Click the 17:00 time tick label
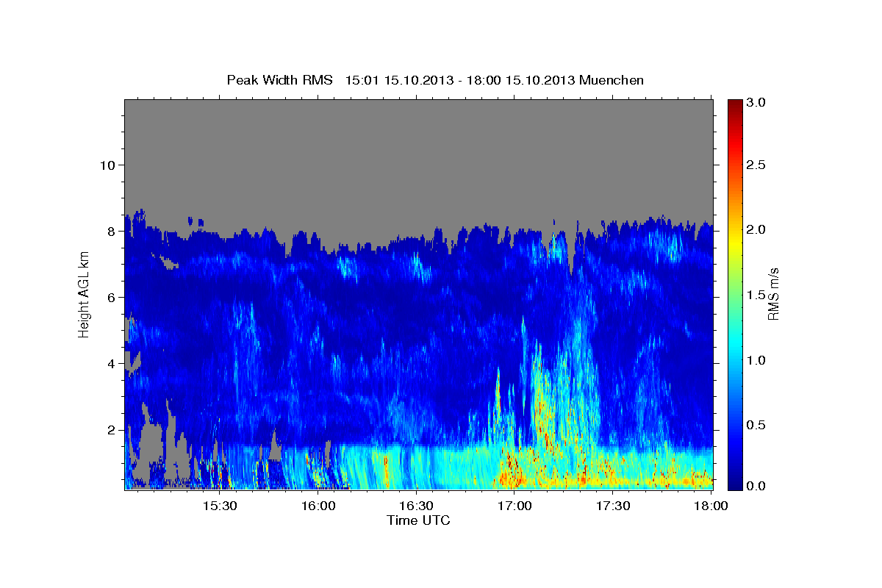Image resolution: width=882 pixels, height=588 pixels. tap(514, 506)
